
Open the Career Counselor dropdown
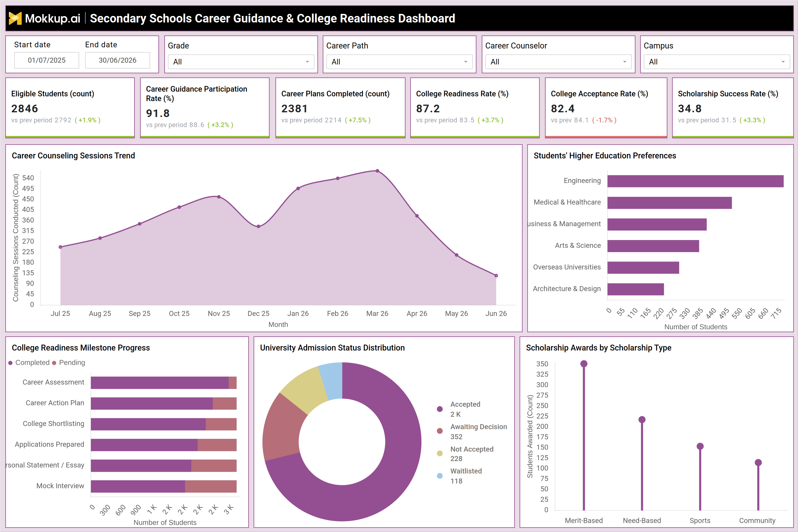coord(558,62)
